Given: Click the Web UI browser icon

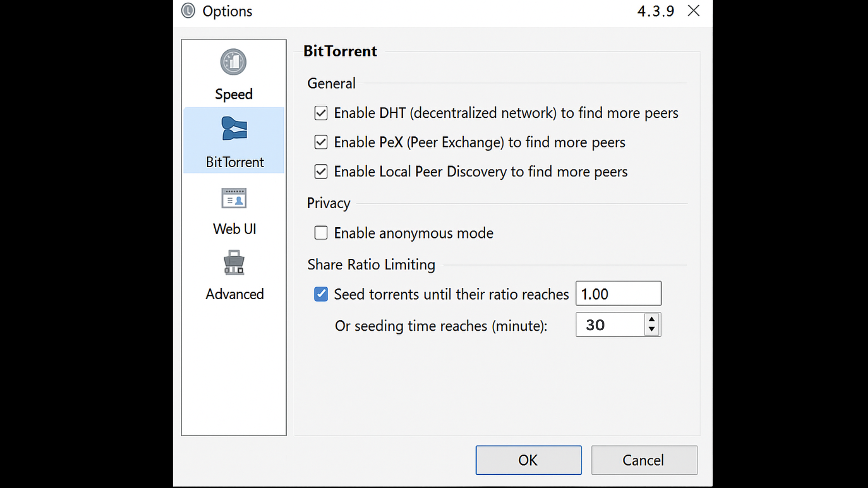Looking at the screenshot, I should point(233,197).
